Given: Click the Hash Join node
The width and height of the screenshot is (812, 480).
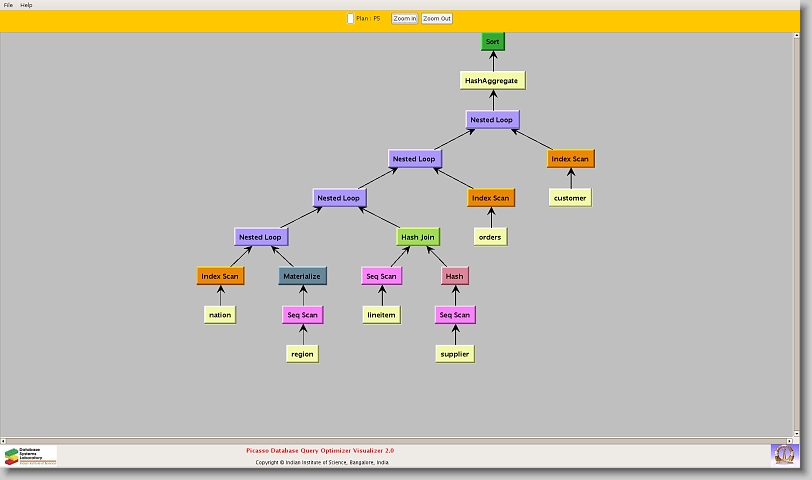Looking at the screenshot, I should pyautogui.click(x=418, y=237).
